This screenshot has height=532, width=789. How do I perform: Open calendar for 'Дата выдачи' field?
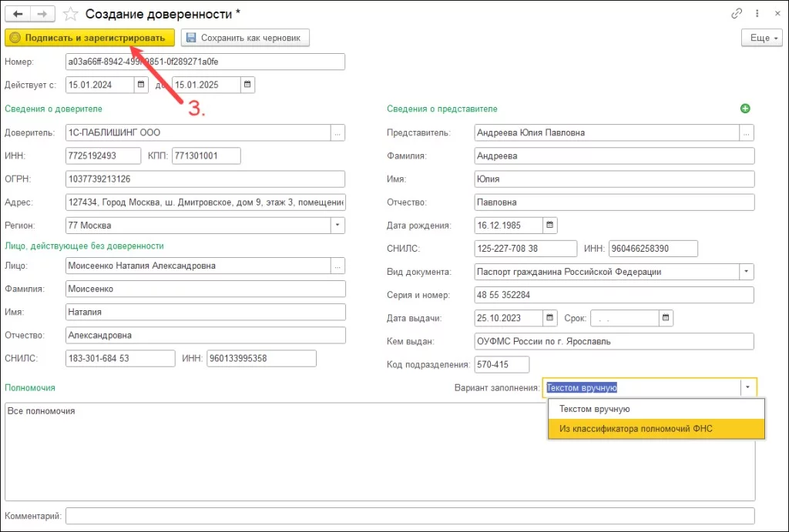pyautogui.click(x=550, y=317)
